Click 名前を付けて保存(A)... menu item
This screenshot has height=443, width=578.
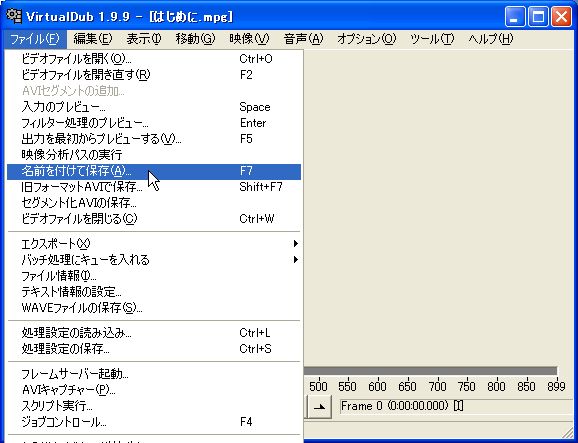pos(154,171)
